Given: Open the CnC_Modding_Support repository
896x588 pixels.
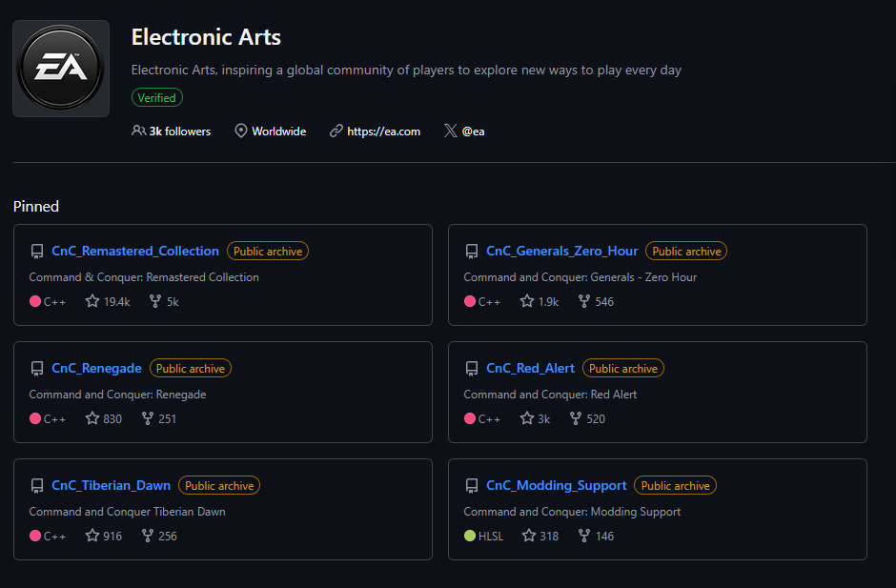Looking at the screenshot, I should pyautogui.click(x=557, y=485).
